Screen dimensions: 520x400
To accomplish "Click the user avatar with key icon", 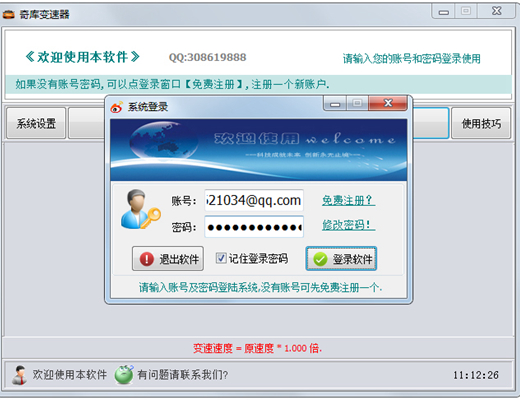I will tap(140, 209).
